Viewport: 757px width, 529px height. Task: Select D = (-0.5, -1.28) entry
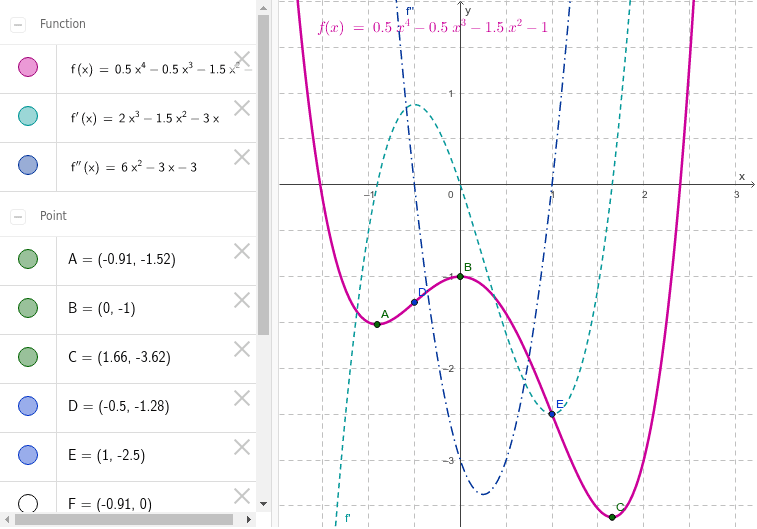click(x=119, y=406)
